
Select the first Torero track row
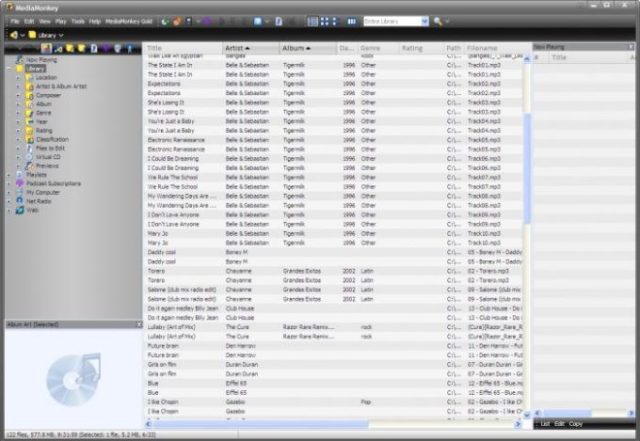(333, 271)
